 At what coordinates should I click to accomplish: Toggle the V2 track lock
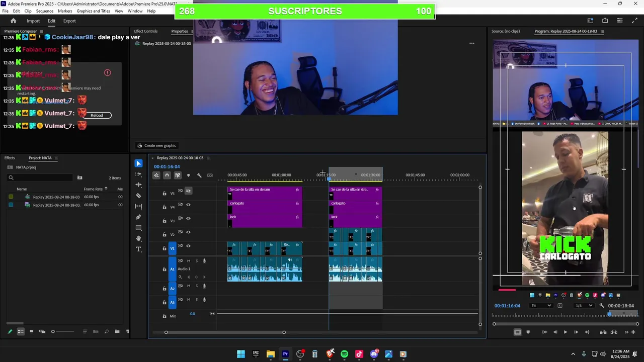(x=165, y=235)
